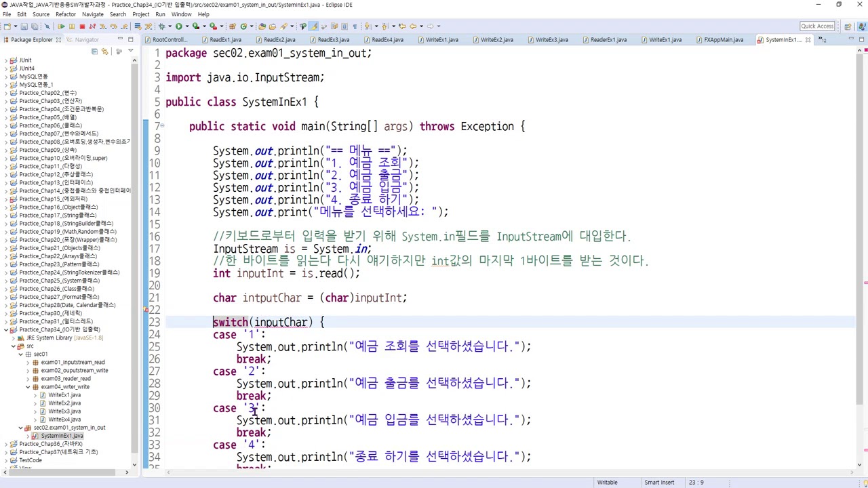Click the error marker at line 22
Viewport: 868px width, 488px height.
(146, 310)
